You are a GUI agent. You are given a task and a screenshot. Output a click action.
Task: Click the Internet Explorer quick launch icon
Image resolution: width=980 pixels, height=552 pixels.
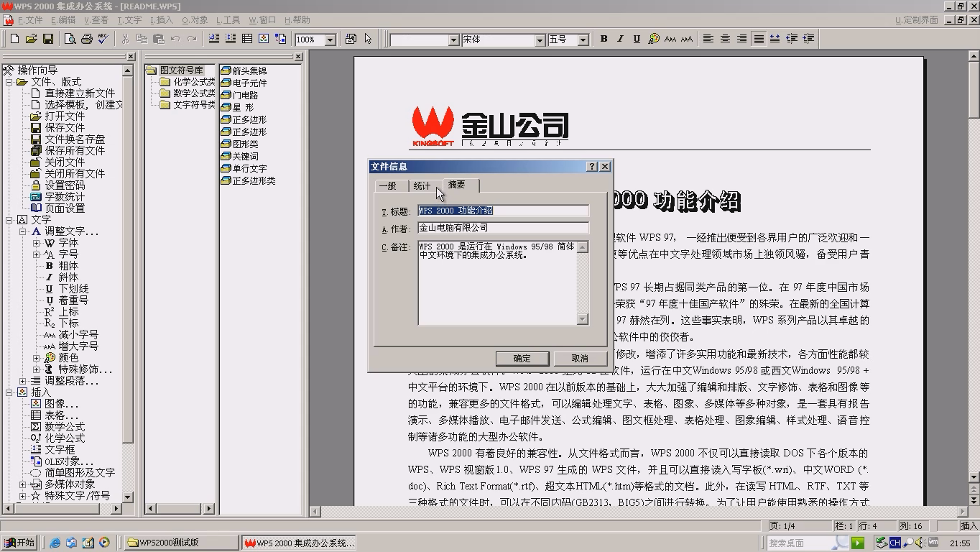tap(55, 543)
